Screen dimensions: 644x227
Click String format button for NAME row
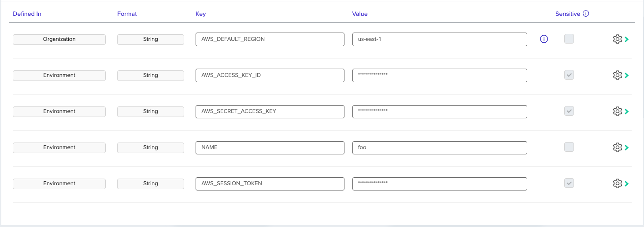coord(150,147)
